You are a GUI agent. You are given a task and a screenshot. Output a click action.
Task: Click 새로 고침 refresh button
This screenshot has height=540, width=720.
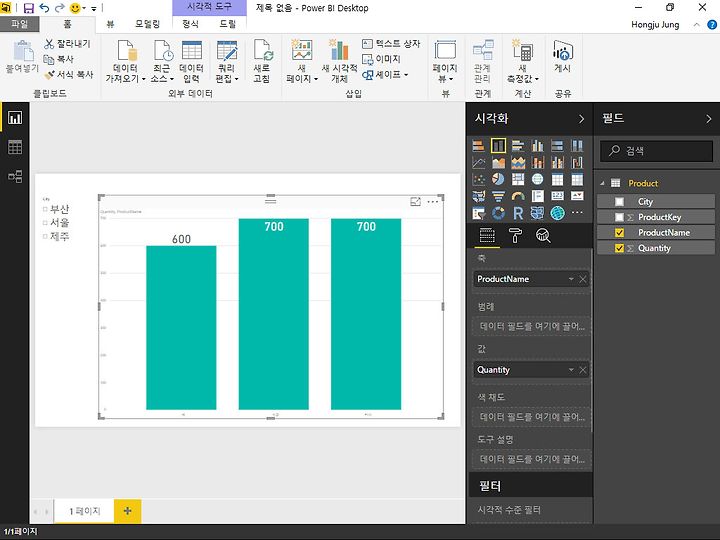point(262,62)
